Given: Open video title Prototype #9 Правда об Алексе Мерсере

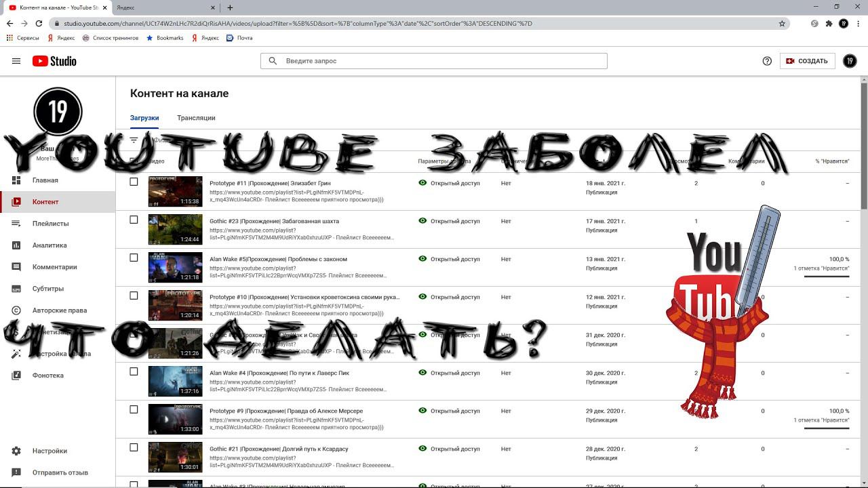Looking at the screenshot, I should pos(286,411).
